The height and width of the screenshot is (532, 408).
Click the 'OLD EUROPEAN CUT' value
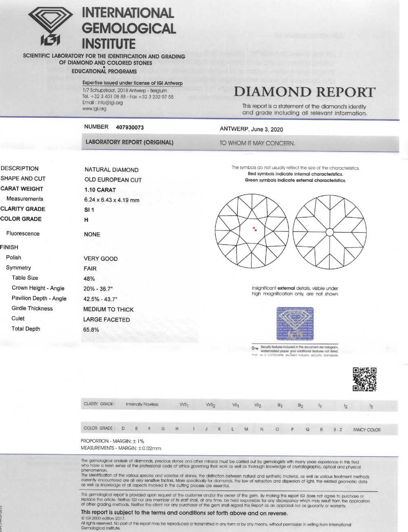tap(113, 180)
